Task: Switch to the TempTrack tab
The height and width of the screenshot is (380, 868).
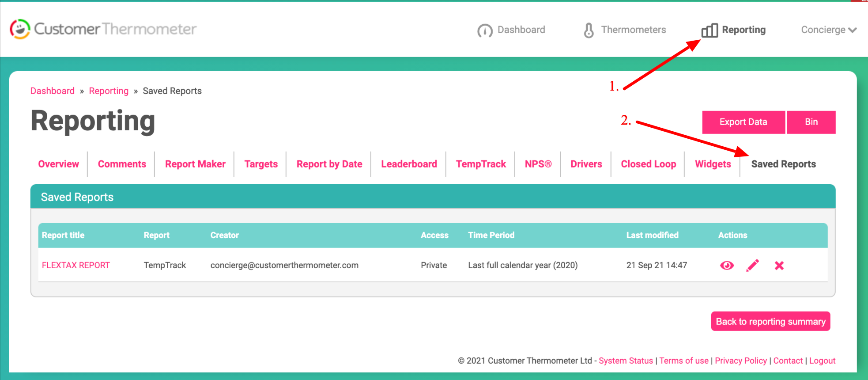Action: coord(481,164)
